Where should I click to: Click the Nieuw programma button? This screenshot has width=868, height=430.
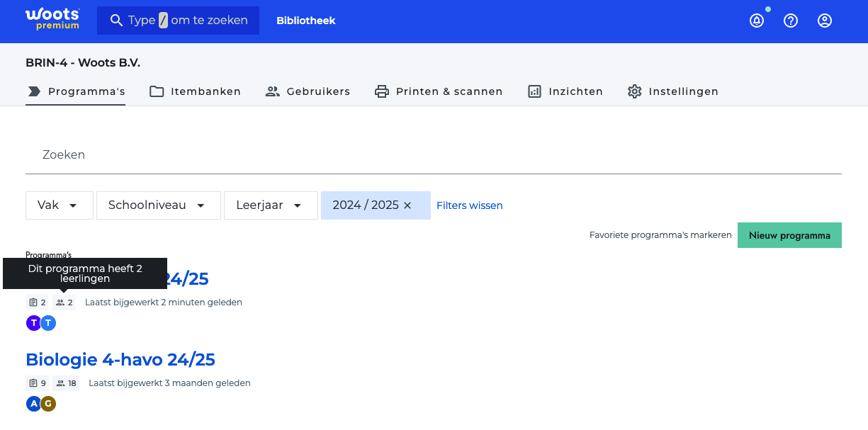click(789, 235)
